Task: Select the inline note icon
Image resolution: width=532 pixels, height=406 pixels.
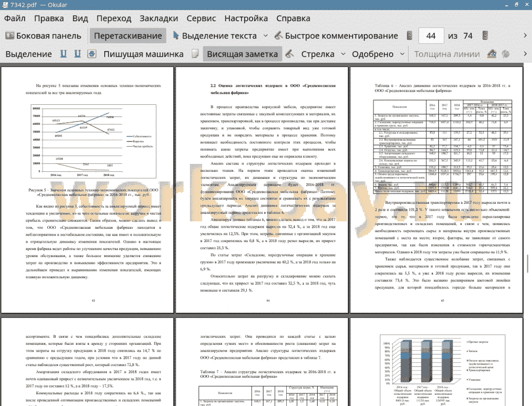Action: (195, 54)
